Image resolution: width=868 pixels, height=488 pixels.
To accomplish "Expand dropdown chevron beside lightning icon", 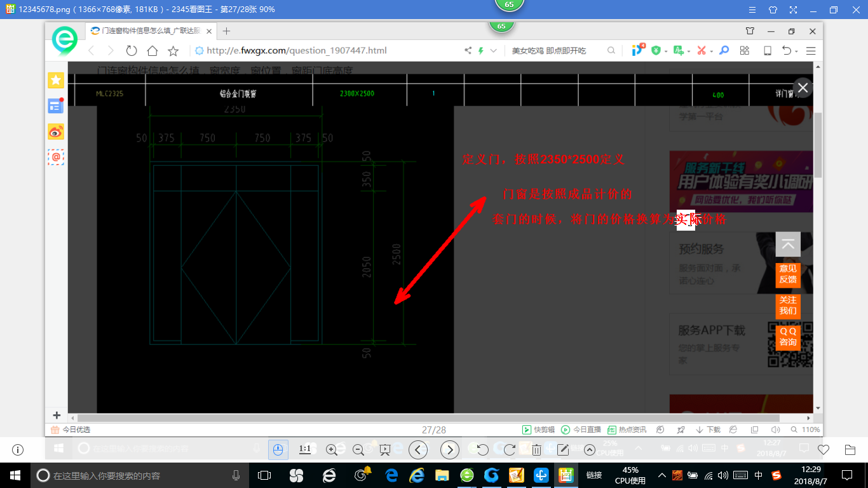I will 494,51.
